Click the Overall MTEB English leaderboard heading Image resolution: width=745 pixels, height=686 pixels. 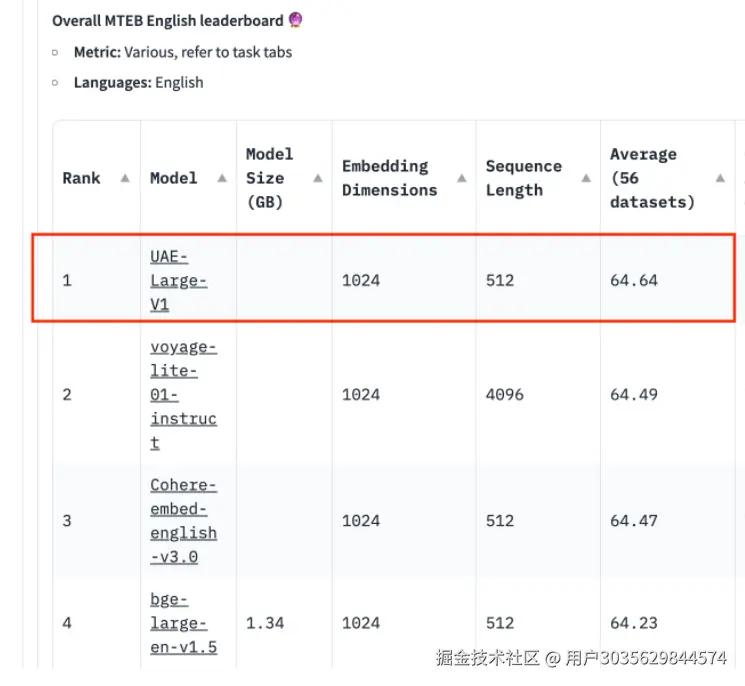tap(168, 20)
